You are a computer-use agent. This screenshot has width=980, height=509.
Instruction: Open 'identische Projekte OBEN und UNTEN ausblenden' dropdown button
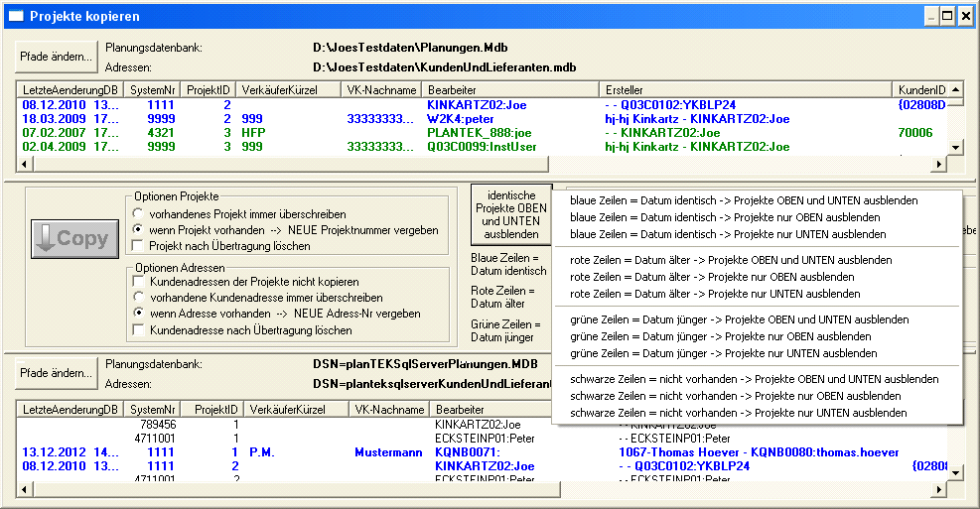[x=510, y=214]
